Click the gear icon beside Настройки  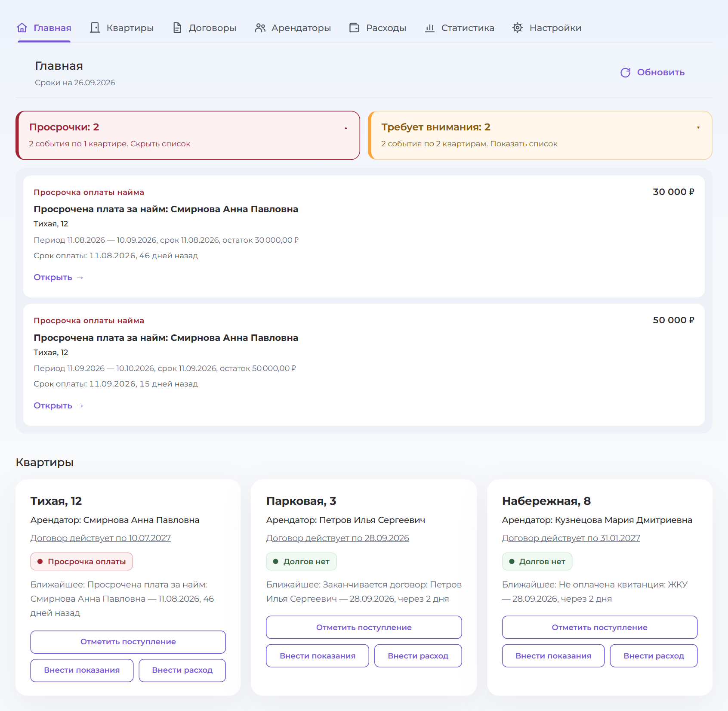pos(518,28)
